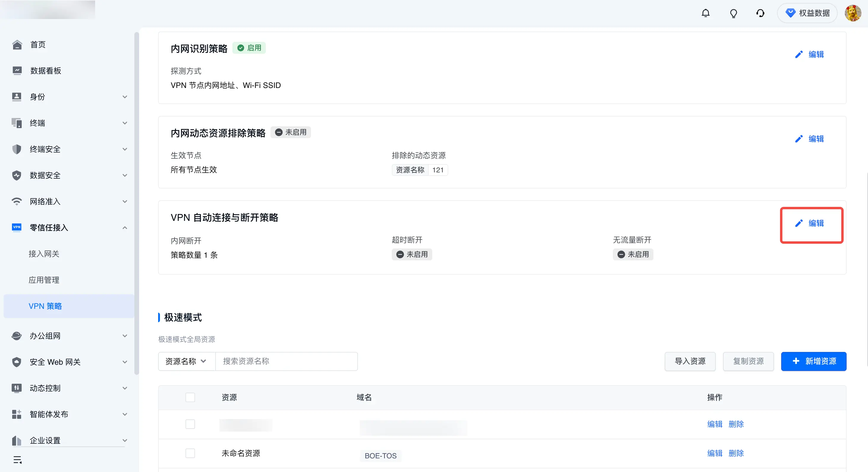Click the 复制资源 button
868x472 pixels.
(748, 361)
